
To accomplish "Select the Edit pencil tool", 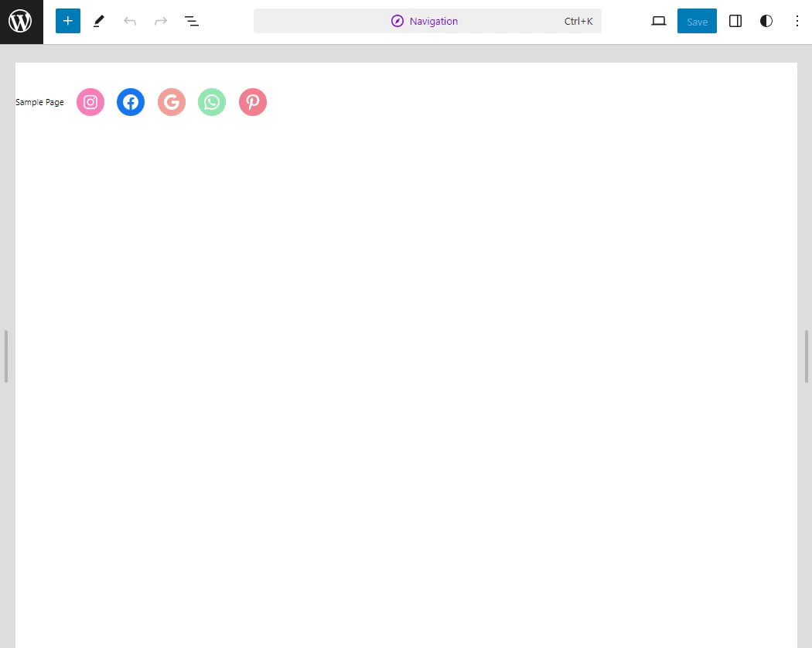I will pos(99,21).
